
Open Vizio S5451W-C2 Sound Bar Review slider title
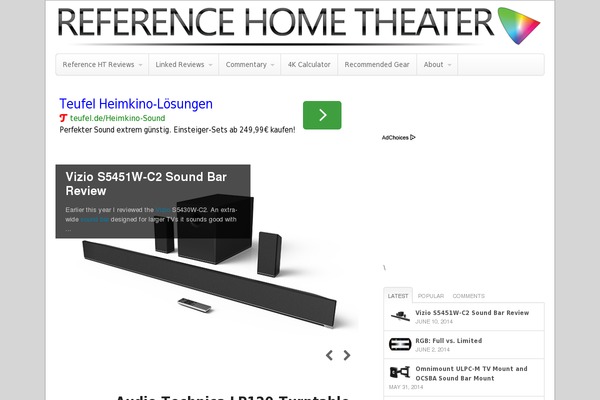[146, 184]
